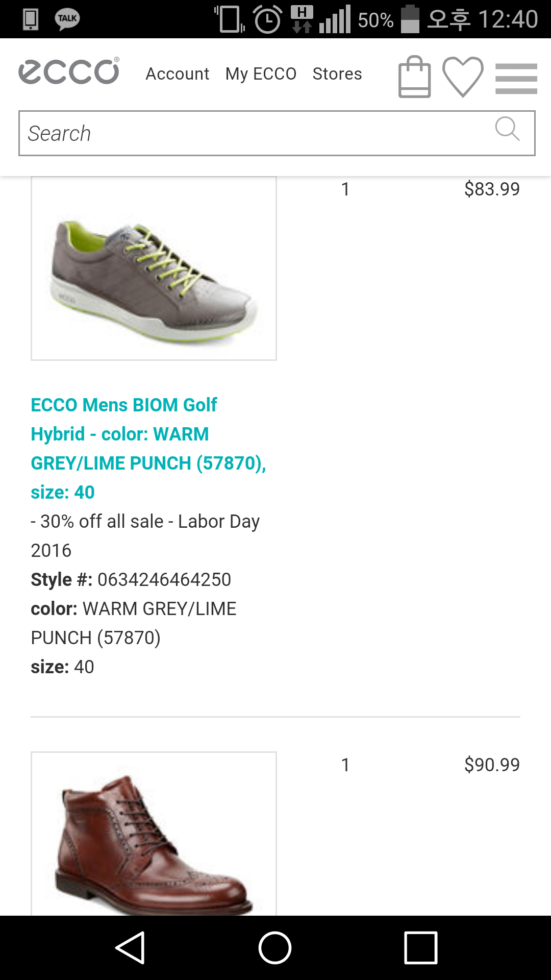
Task: Tap the alarm clock status icon
Action: click(268, 19)
